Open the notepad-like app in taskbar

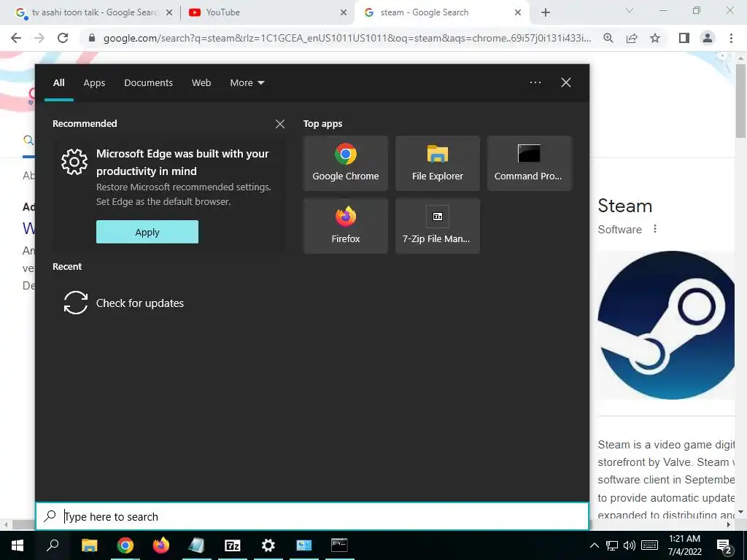click(196, 545)
